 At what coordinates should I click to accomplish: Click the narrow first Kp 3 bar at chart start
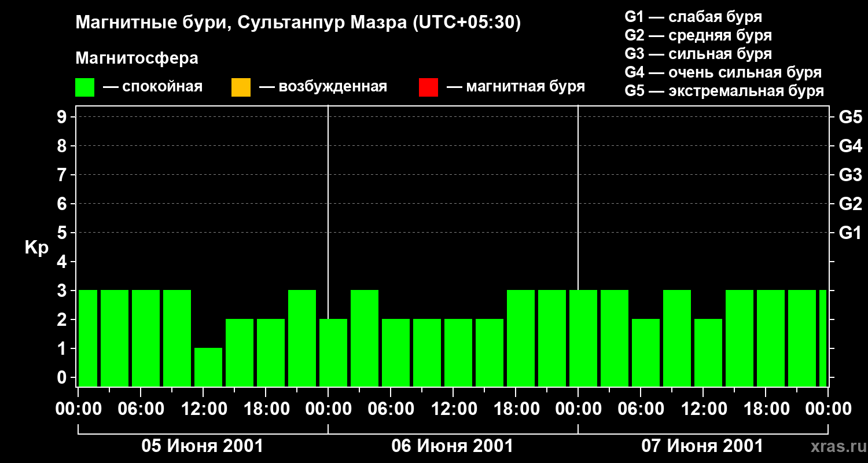point(88,338)
